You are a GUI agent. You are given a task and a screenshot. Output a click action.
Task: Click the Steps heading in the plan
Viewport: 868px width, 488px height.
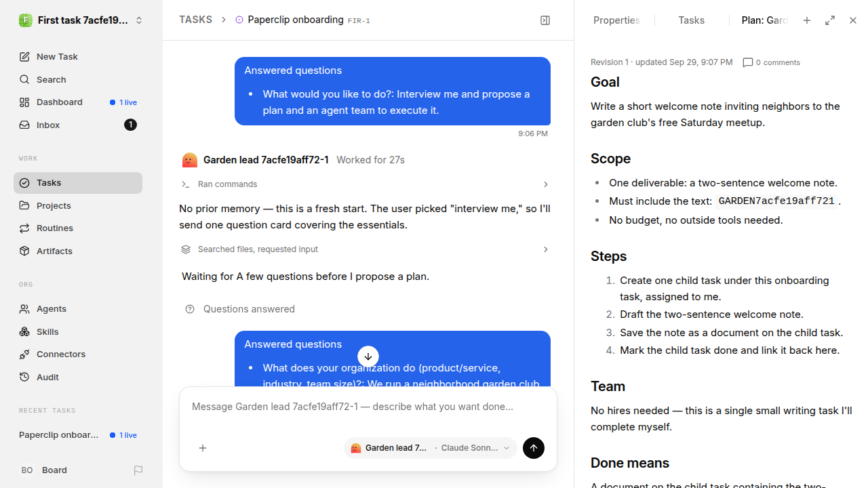pos(608,256)
